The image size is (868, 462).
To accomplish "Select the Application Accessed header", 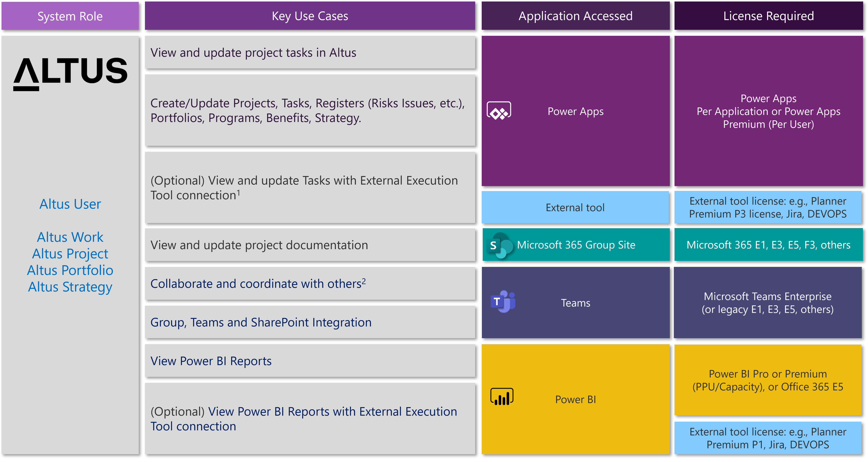I will pos(576,16).
